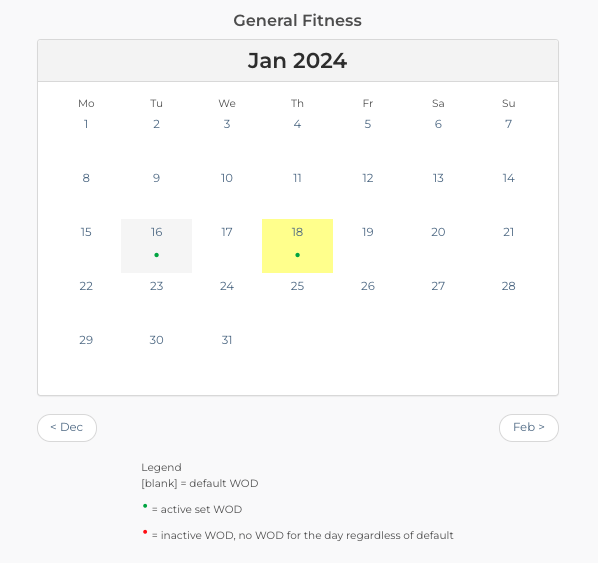Choose January 31 in calendar
Screen dimensions: 598x563
click(227, 340)
